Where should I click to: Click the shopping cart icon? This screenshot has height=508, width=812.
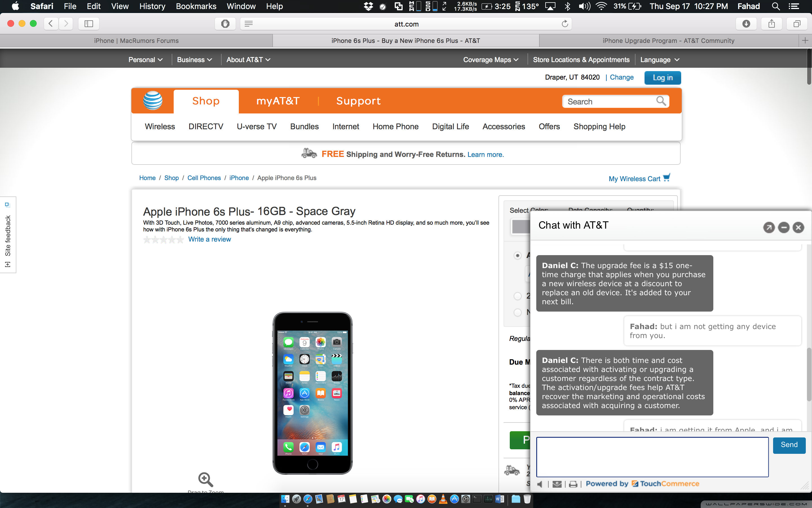667,178
